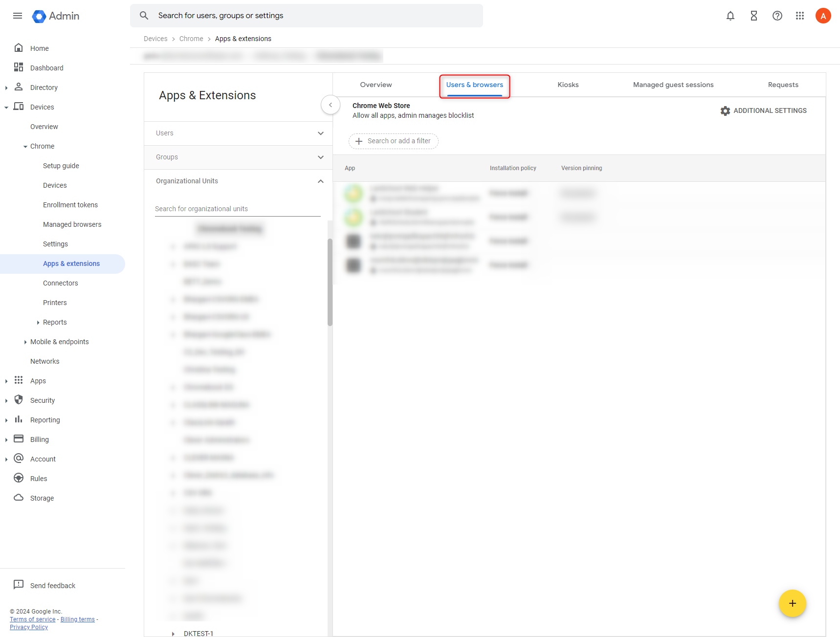
Task: Open the Managed guest sessions tab
Action: point(673,85)
